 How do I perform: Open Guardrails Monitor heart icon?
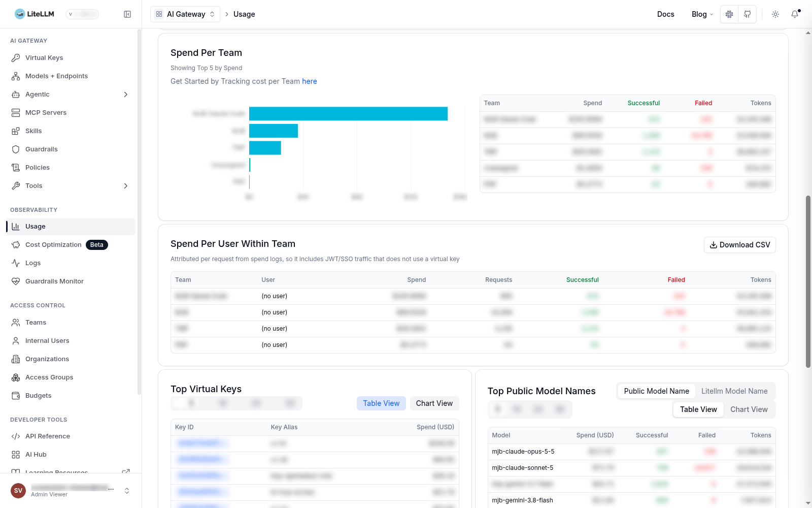[x=16, y=281]
